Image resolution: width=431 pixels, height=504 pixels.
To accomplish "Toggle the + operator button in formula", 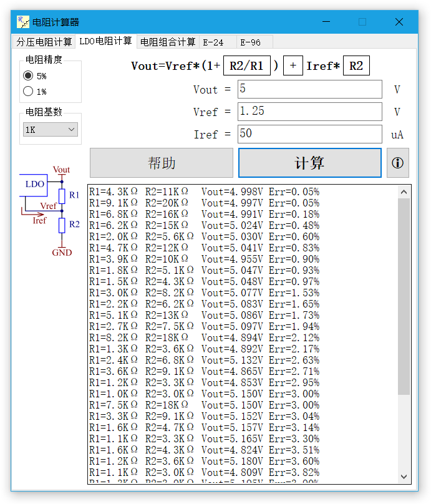I will click(x=293, y=65).
